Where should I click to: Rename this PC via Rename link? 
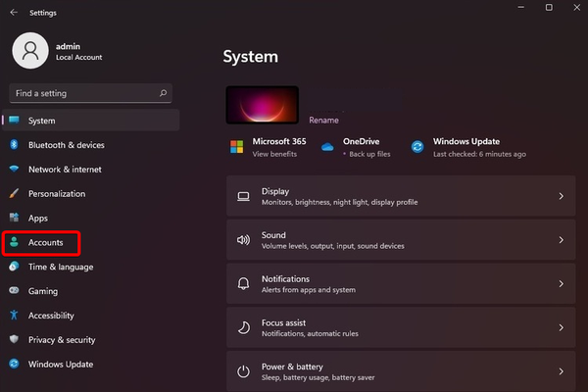pyautogui.click(x=323, y=121)
